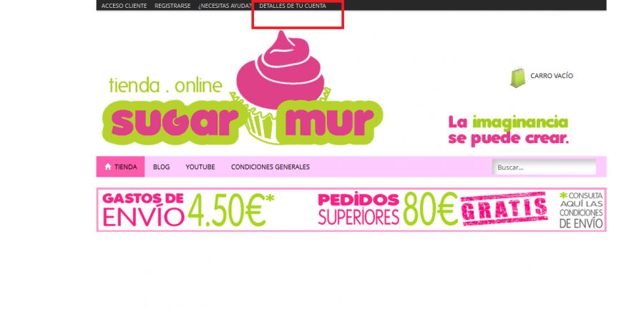
Task: Click the green shopping bag icon
Action: point(517,77)
